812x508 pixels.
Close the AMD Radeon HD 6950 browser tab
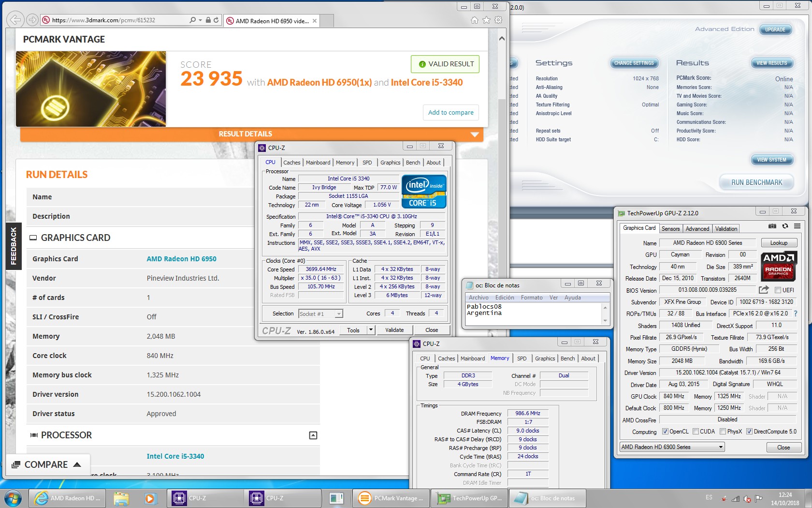pos(315,21)
